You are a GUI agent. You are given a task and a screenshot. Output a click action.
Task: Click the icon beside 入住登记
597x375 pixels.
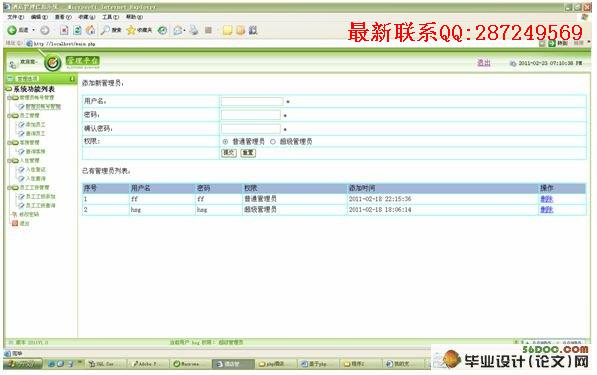(x=22, y=169)
